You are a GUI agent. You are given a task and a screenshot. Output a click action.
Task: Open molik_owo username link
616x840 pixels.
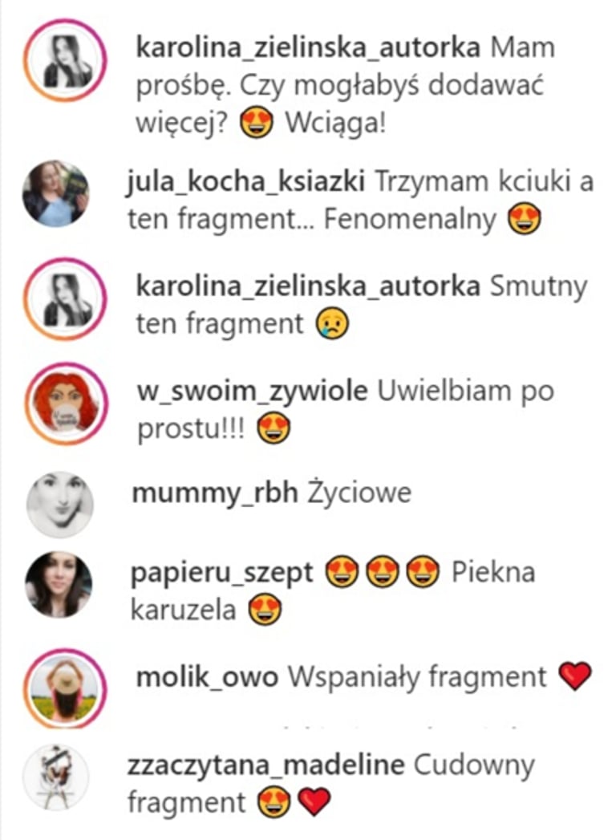(x=207, y=677)
